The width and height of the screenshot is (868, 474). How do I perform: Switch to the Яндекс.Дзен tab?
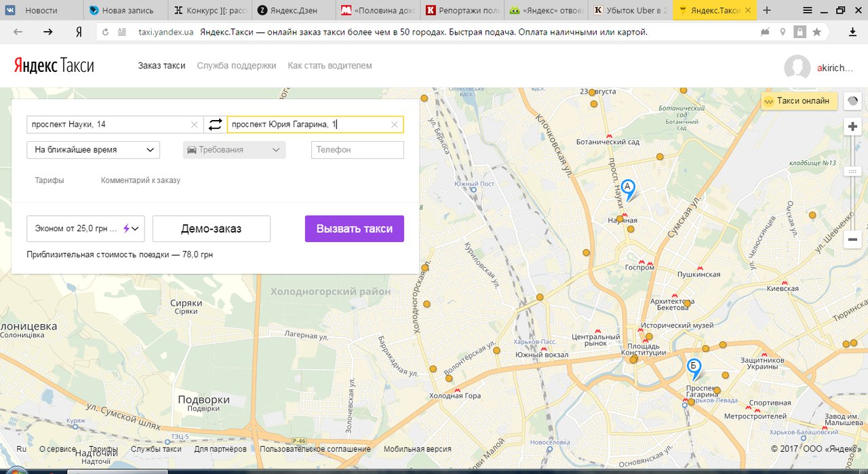tap(295, 10)
